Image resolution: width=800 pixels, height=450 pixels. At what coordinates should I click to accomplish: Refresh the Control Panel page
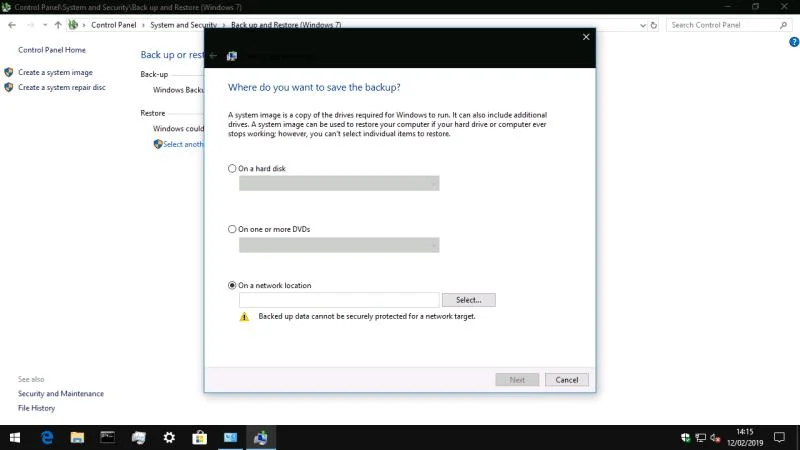654,25
